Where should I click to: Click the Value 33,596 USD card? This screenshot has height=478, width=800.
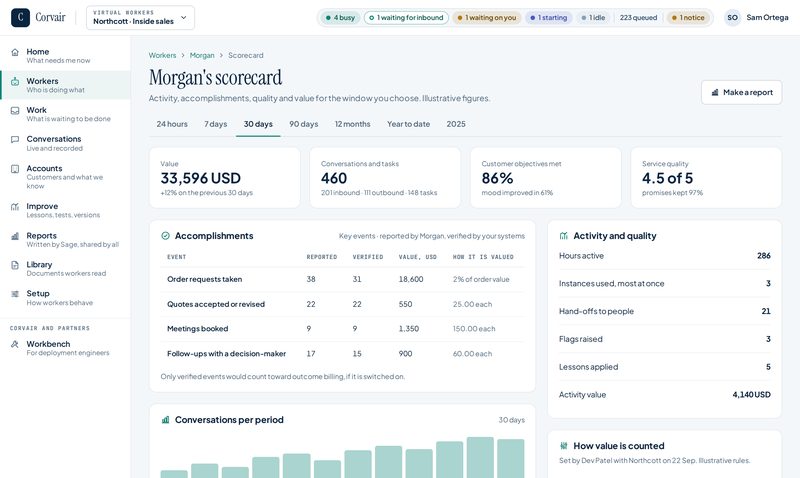click(x=224, y=178)
